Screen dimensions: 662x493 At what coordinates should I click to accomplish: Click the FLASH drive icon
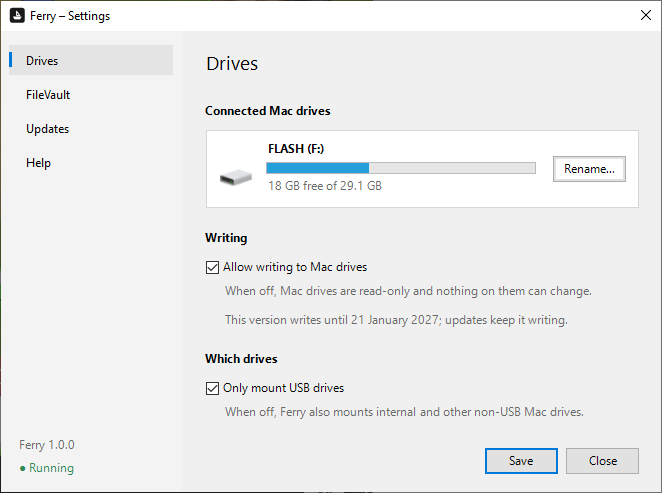pos(236,177)
